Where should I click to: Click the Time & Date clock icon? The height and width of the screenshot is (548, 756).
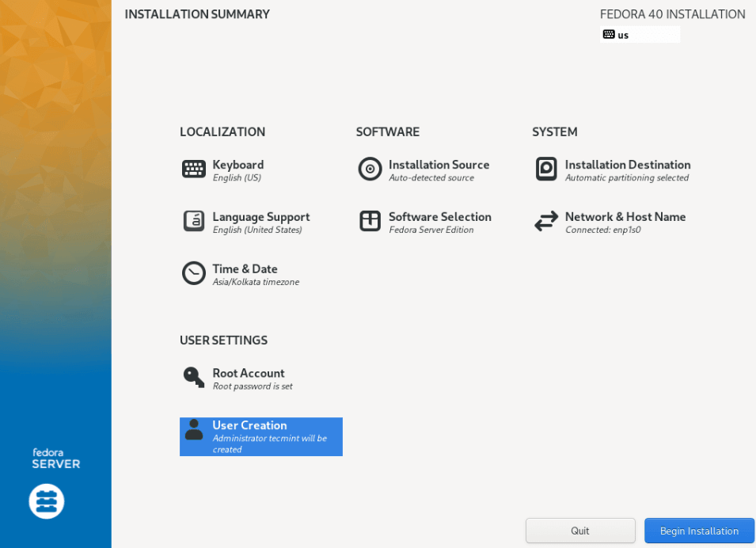tap(194, 273)
